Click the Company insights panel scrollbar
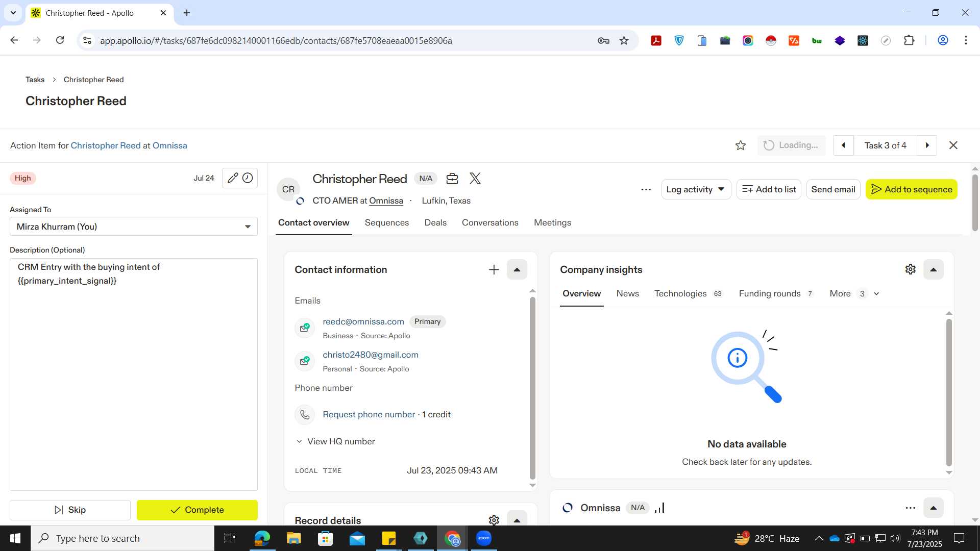980x551 pixels. pos(949,392)
